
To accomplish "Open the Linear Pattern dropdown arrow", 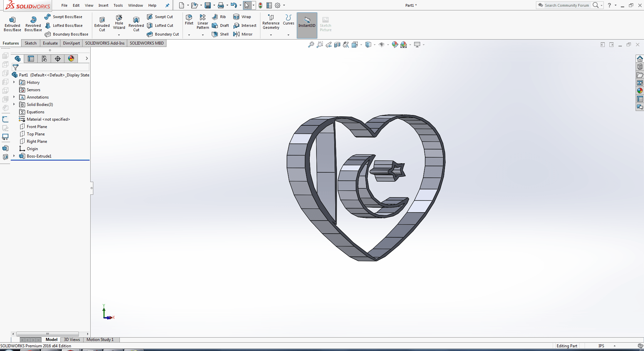I will tap(203, 35).
